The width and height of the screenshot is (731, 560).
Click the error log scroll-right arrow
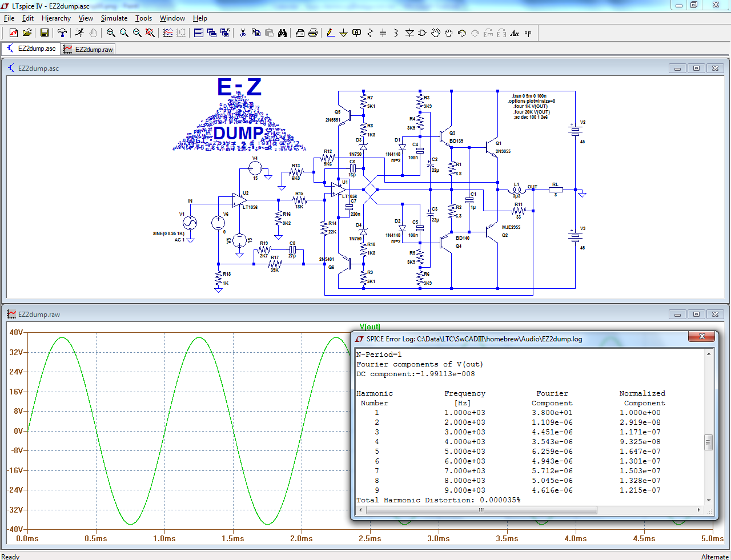(699, 510)
